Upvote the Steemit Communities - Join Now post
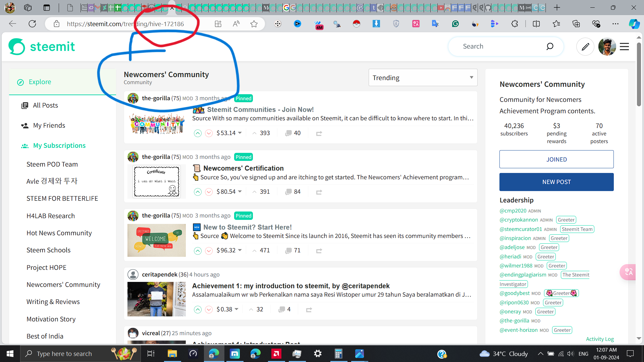 [x=198, y=133]
